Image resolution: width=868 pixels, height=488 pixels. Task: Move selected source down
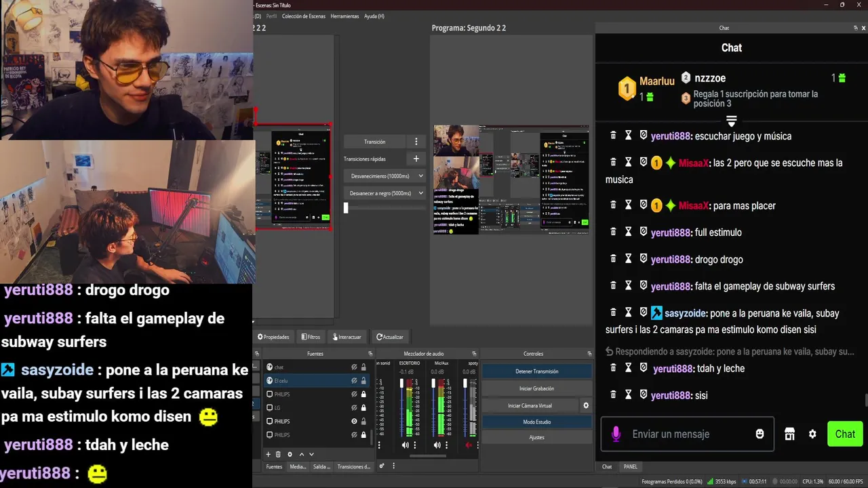pos(312,454)
